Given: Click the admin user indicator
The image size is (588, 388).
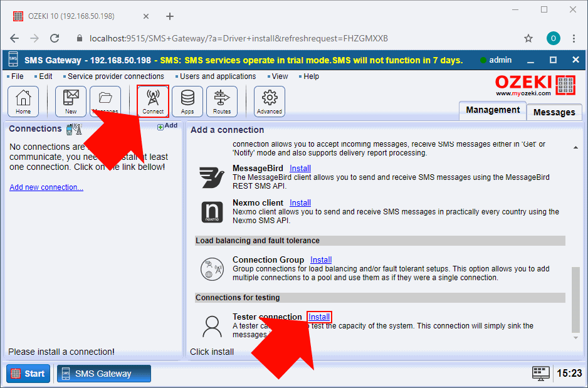Looking at the screenshot, I should tap(496, 60).
